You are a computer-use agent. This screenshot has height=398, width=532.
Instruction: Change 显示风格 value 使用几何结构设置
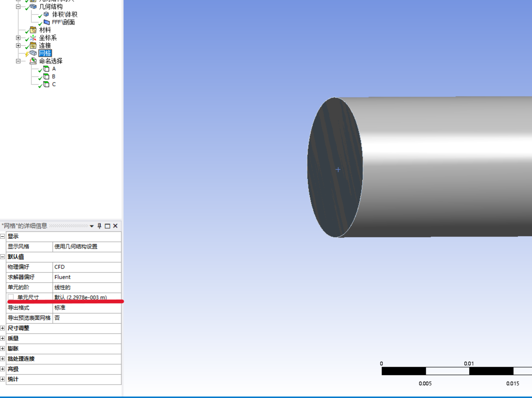pyautogui.click(x=87, y=246)
